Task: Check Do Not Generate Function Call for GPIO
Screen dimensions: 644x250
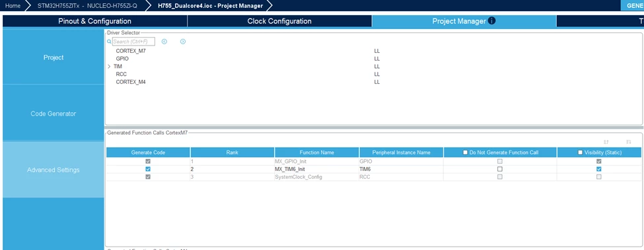Action: [x=500, y=162]
